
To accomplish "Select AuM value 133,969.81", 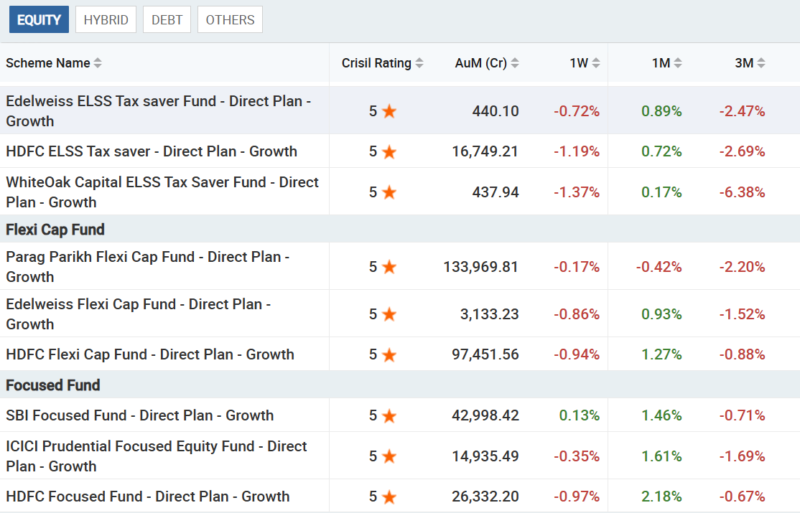I will (x=481, y=267).
